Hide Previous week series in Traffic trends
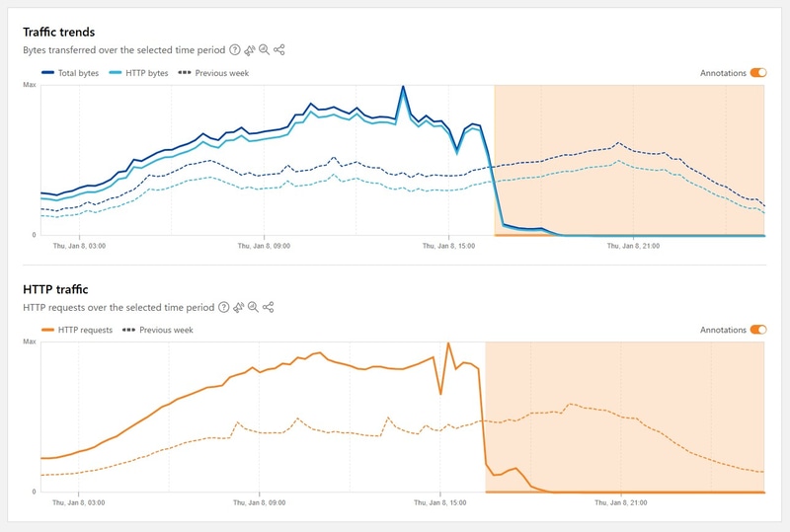This screenshot has height=532, width=790. [x=214, y=73]
